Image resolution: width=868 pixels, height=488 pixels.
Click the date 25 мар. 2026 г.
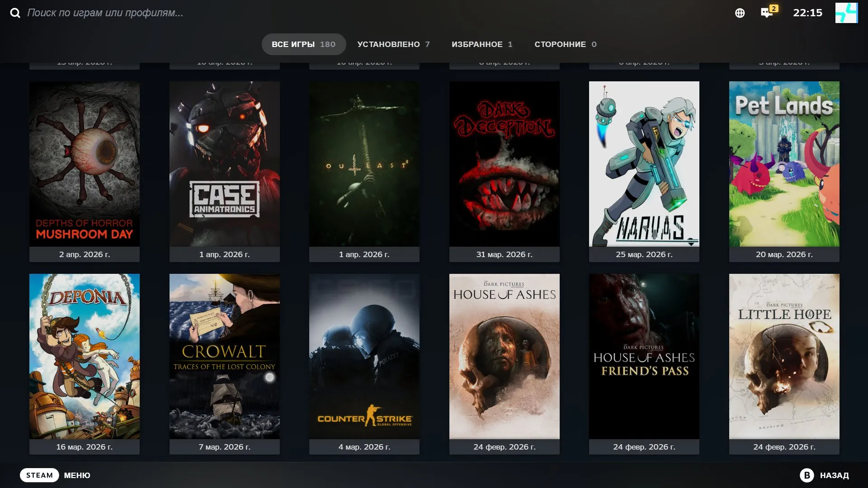point(644,254)
